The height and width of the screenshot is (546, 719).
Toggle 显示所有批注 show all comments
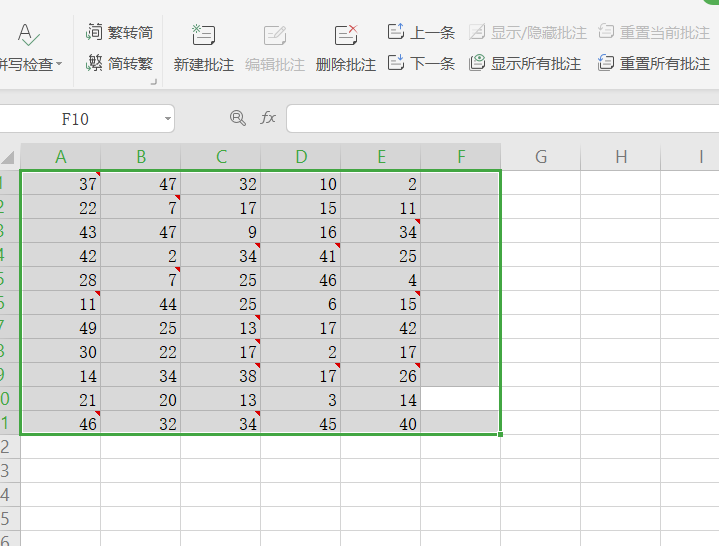tap(525, 63)
